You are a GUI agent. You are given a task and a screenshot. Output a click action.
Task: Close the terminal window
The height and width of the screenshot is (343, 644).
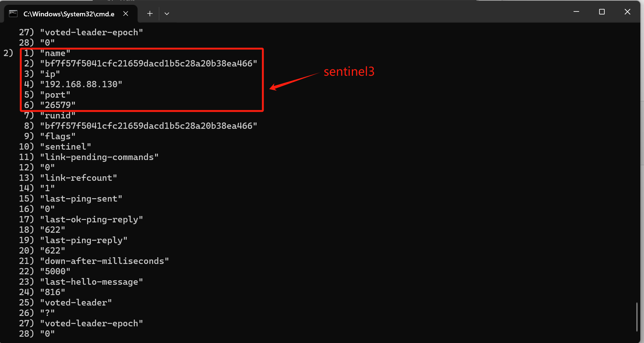pos(627,12)
